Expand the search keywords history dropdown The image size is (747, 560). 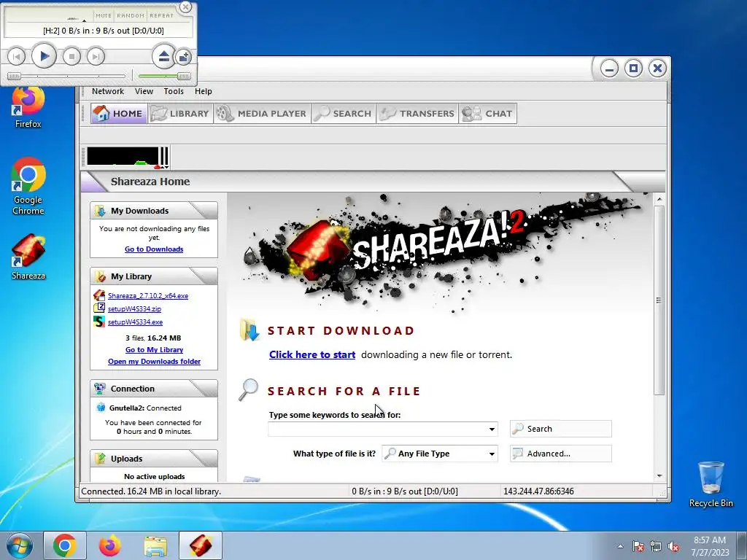tap(492, 429)
